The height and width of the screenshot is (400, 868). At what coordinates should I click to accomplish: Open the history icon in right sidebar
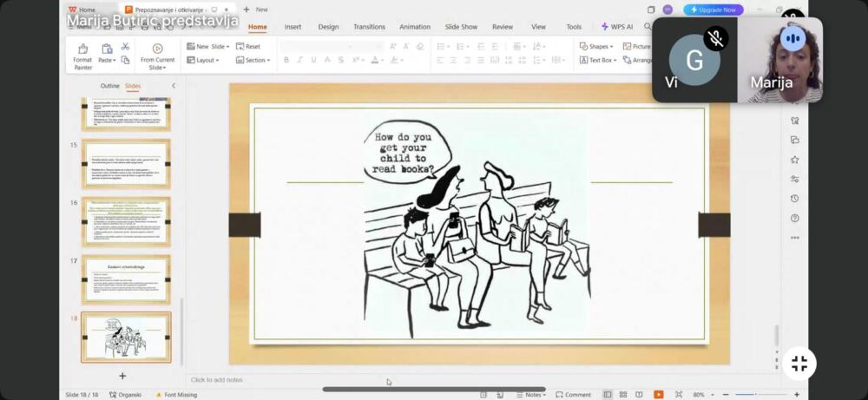tap(794, 199)
